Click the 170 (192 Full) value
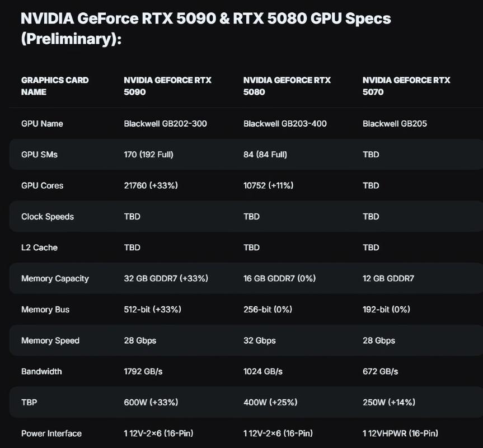 [x=148, y=154]
